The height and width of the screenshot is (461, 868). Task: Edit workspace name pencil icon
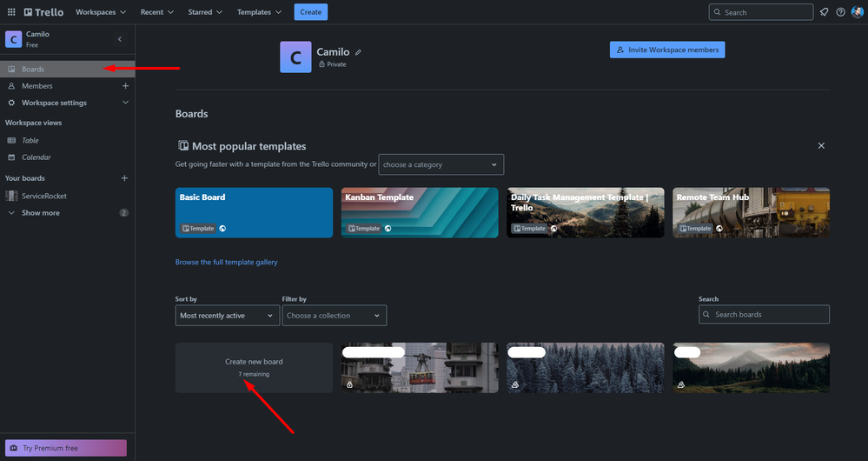click(358, 52)
